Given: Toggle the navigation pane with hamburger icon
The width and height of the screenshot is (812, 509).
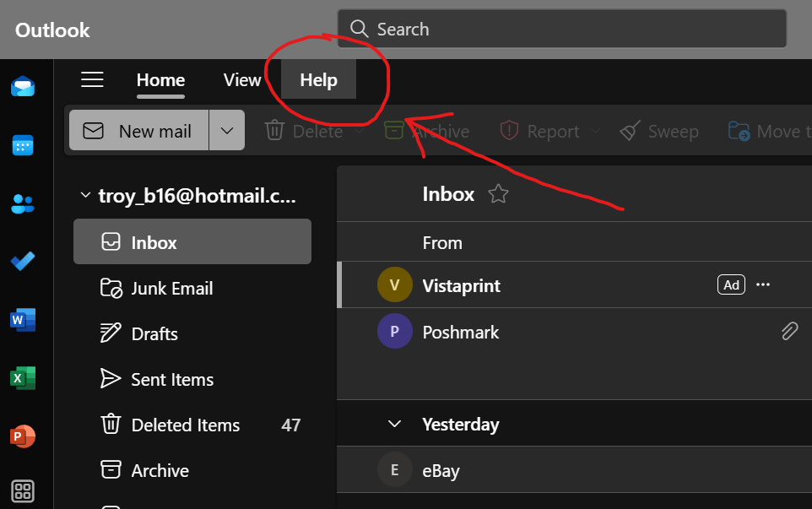Looking at the screenshot, I should point(92,79).
